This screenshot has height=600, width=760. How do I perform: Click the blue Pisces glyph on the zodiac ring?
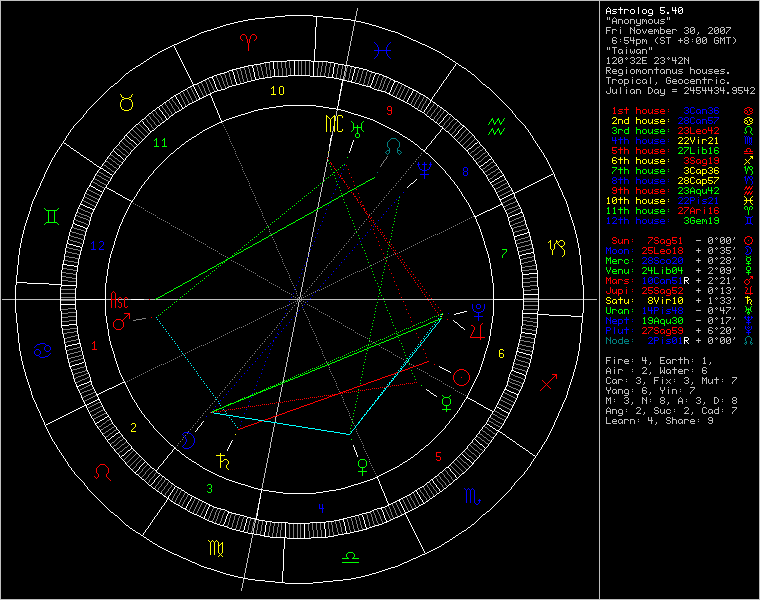382,50
